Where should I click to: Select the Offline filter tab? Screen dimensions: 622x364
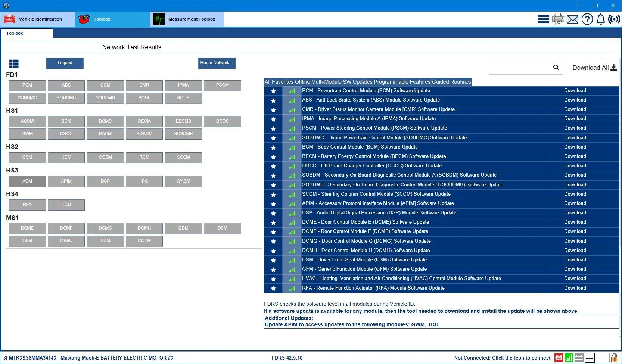coord(302,82)
